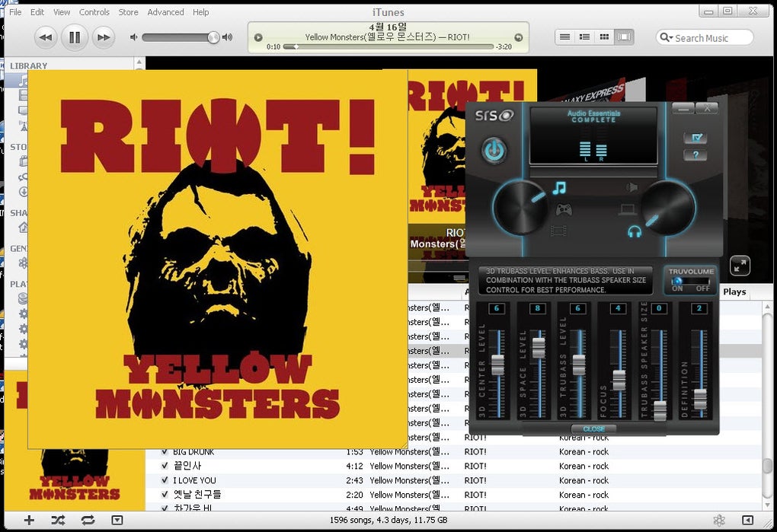777x532 pixels.
Task: Open SRS help question-mark button
Action: coord(695,155)
